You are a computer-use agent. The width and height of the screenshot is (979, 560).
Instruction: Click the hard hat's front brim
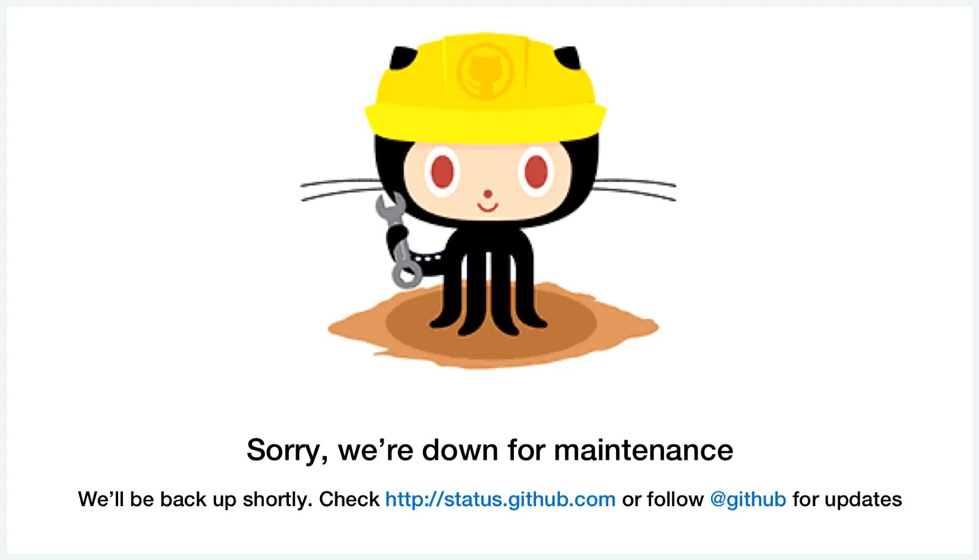pos(485,122)
